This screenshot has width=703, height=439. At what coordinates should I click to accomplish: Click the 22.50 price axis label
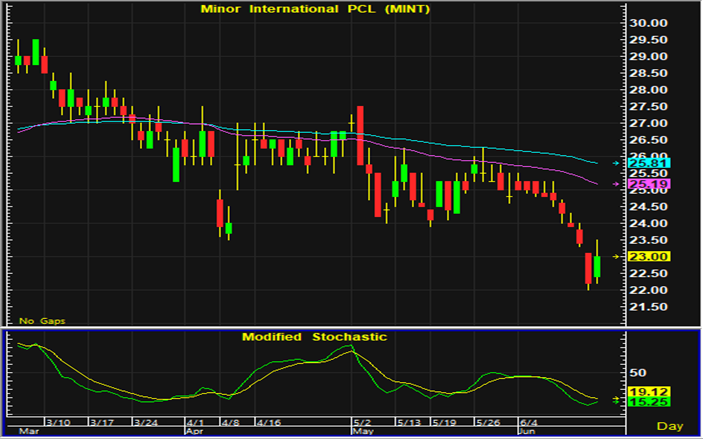(x=648, y=274)
